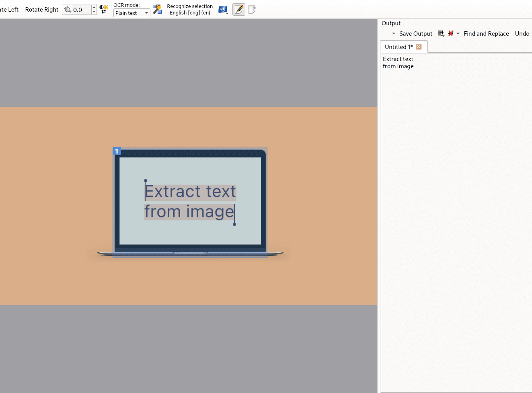Click the strip line breaks icon
Image resolution: width=532 pixels, height=393 pixels.
pos(451,34)
